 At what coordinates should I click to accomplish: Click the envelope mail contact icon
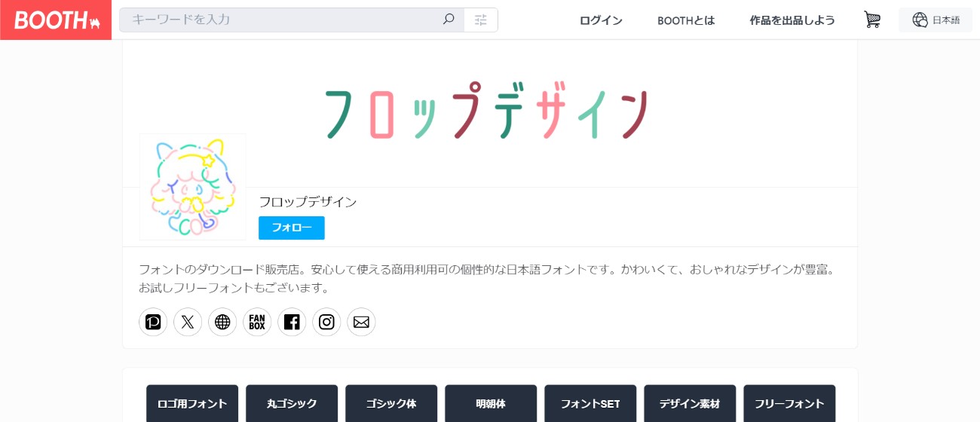point(361,322)
